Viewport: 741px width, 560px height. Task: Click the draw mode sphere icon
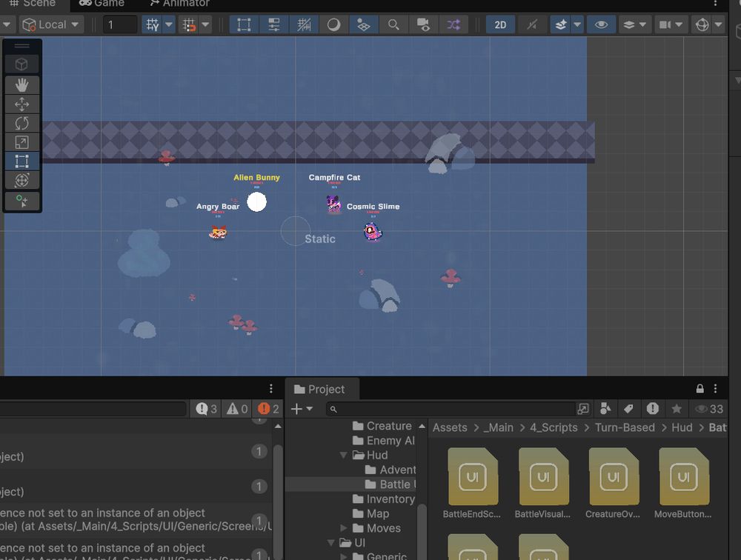[333, 24]
